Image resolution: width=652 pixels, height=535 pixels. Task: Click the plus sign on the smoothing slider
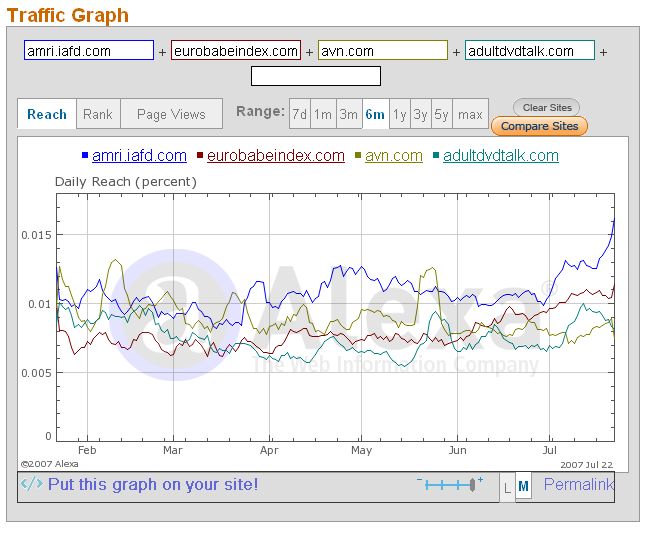(x=480, y=480)
